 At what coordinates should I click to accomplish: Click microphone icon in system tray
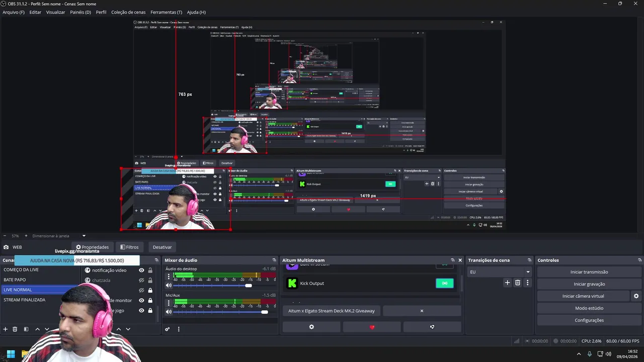click(x=590, y=354)
